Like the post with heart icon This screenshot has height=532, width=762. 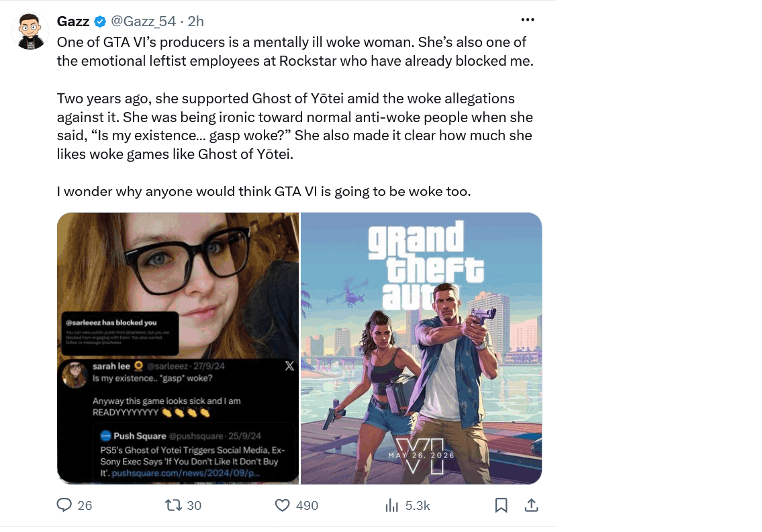pyautogui.click(x=283, y=505)
